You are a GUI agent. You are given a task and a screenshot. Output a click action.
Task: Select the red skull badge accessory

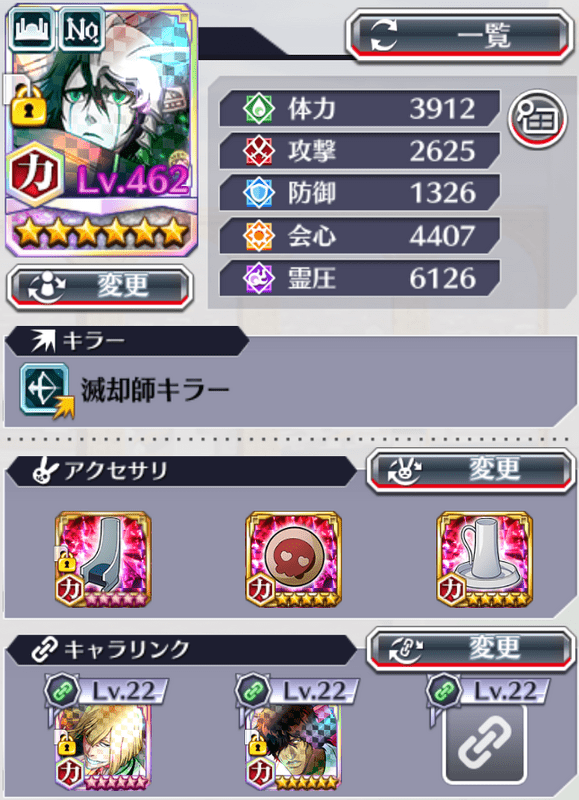click(x=293, y=559)
